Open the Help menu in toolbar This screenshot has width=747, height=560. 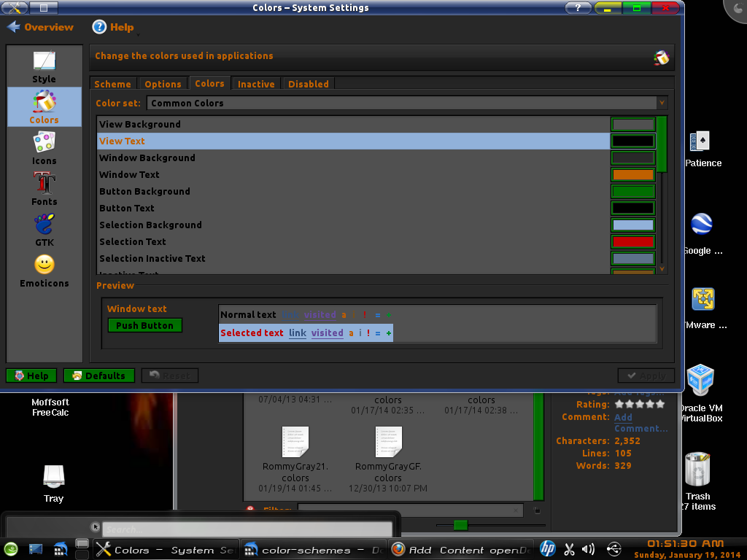click(x=113, y=27)
